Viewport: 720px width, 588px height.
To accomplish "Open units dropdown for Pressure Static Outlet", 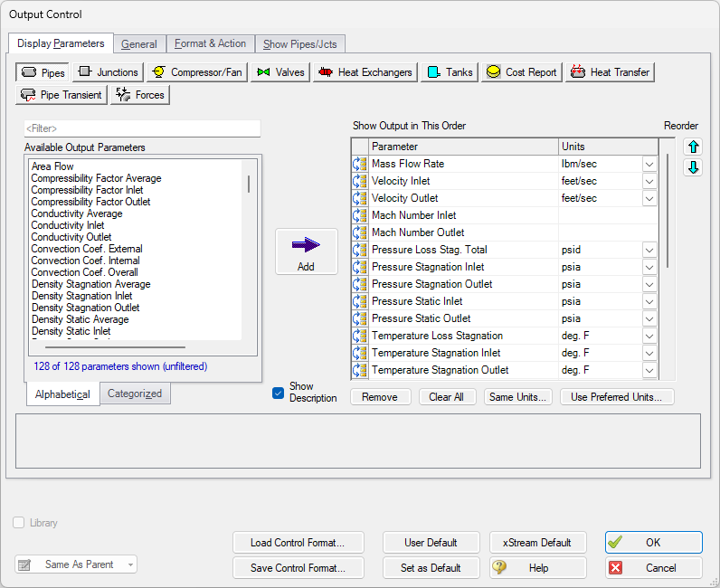I will point(649,318).
